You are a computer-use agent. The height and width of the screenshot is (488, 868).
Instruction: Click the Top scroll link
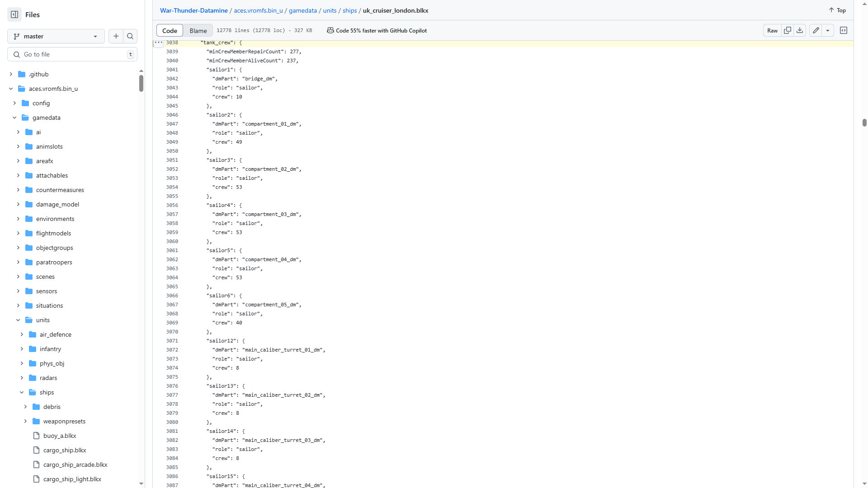click(837, 10)
